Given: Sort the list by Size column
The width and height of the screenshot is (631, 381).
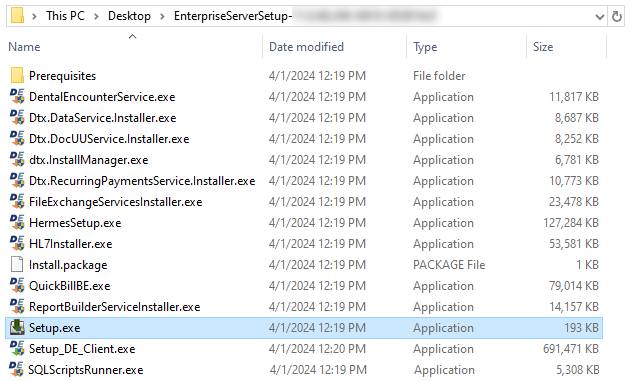Looking at the screenshot, I should pyautogui.click(x=543, y=47).
